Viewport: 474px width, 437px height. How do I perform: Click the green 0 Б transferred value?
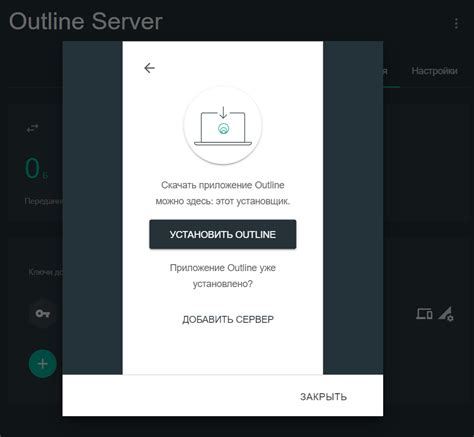(x=36, y=169)
